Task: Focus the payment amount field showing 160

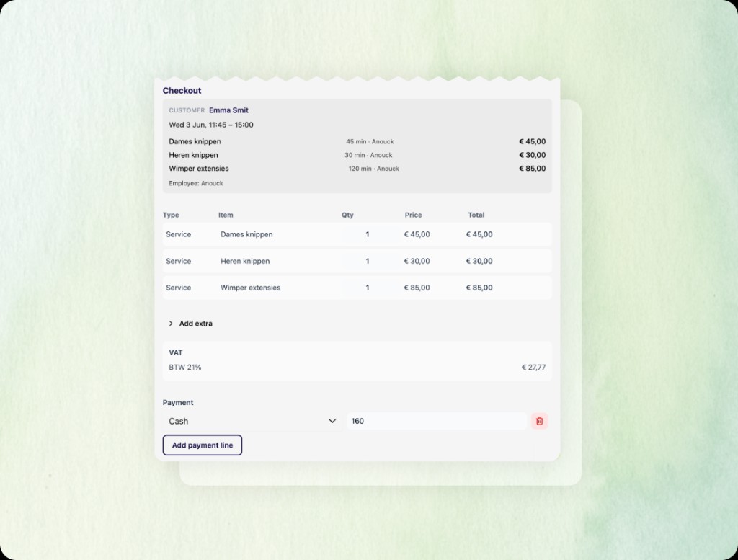Action: [436, 421]
